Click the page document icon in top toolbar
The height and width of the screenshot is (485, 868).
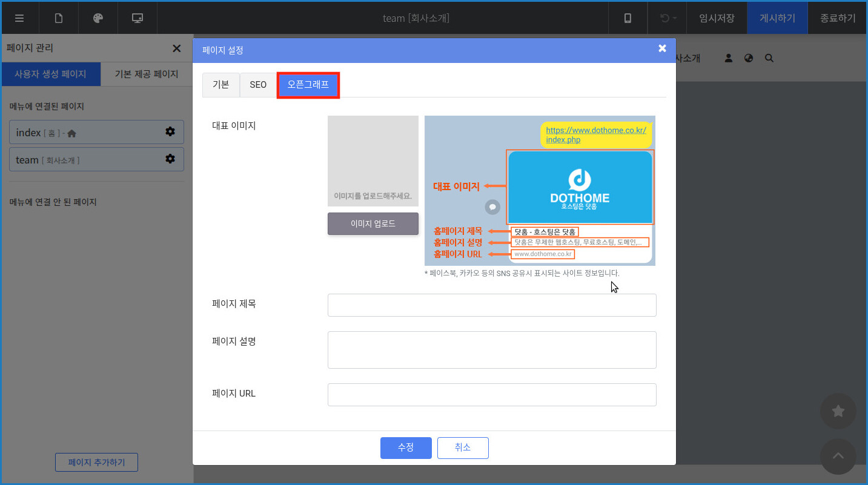coord(59,18)
